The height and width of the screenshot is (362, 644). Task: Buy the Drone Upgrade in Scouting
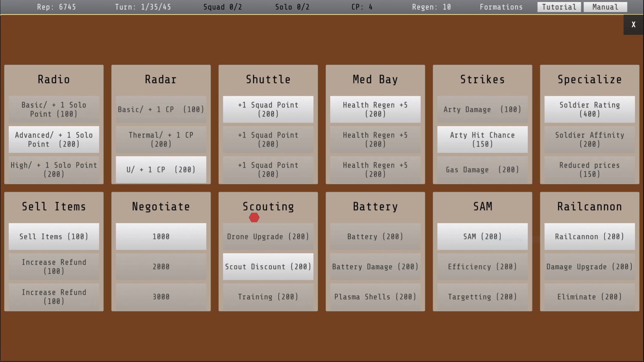point(268,236)
